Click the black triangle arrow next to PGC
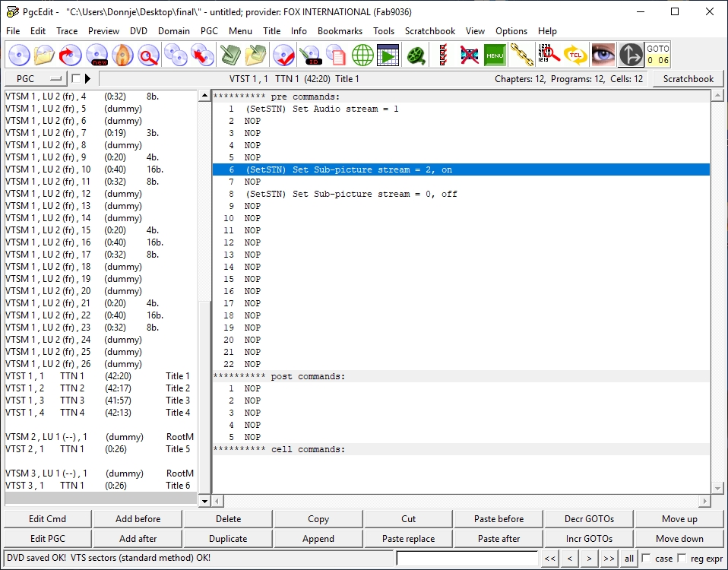This screenshot has height=570, width=728. (x=87, y=78)
